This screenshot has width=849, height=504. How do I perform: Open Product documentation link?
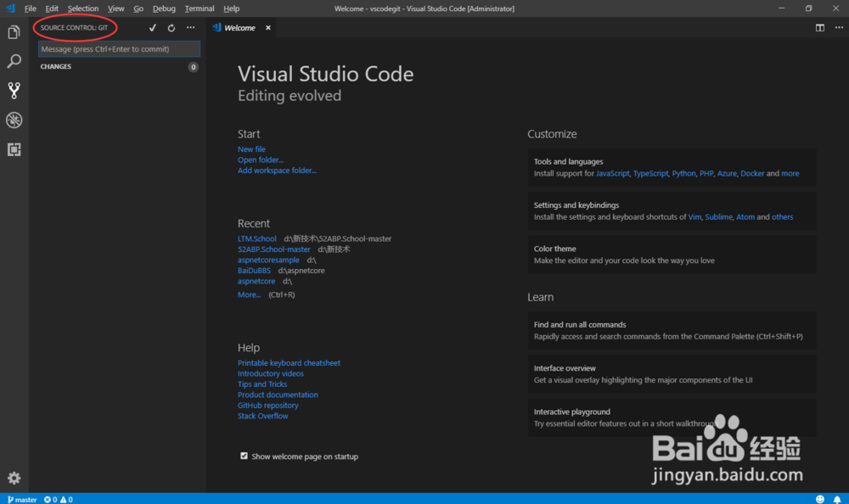[x=278, y=395]
